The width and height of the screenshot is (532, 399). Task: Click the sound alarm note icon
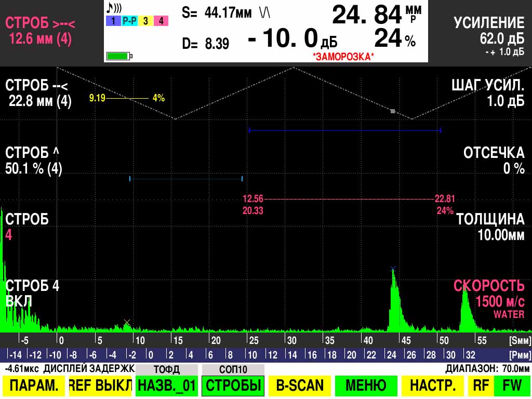point(114,8)
